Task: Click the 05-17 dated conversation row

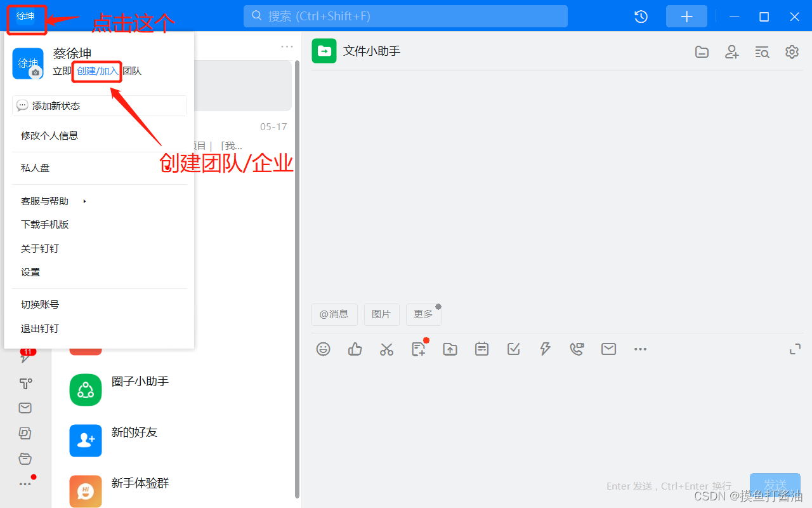Action: pyautogui.click(x=244, y=136)
